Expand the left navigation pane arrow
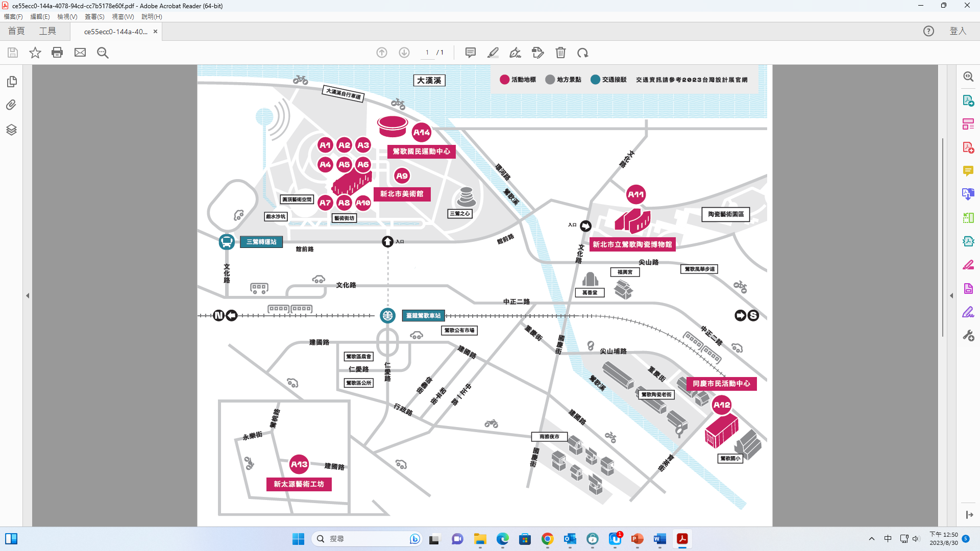 [28, 295]
